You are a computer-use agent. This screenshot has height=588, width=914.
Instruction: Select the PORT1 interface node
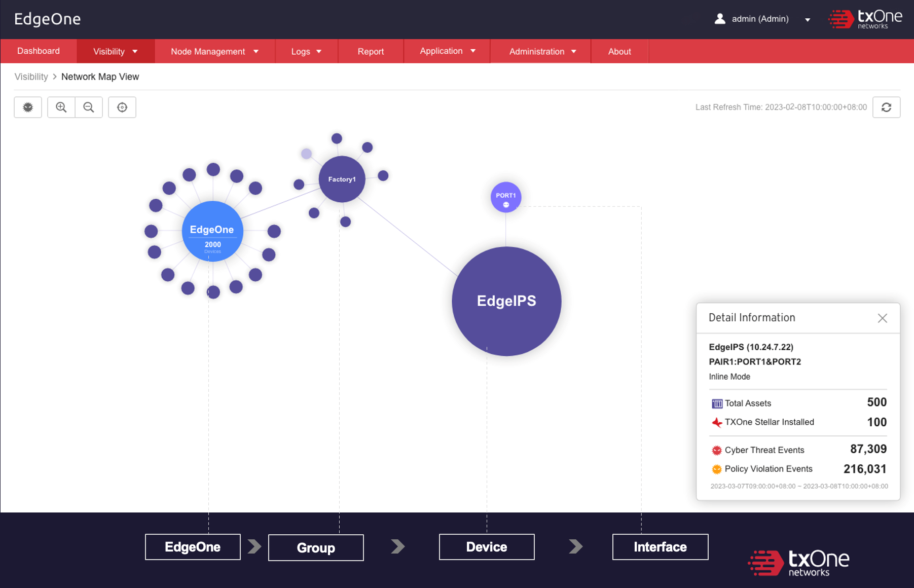point(506,197)
